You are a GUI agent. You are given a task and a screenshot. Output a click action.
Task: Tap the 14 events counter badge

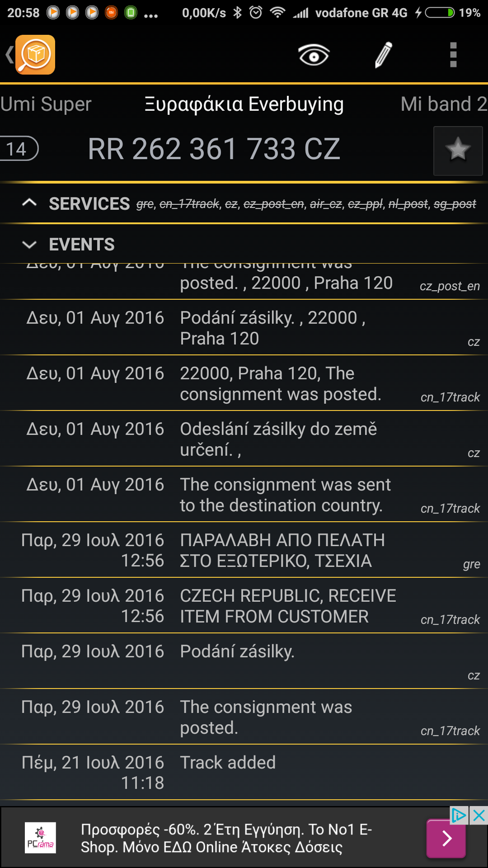pos(17,149)
